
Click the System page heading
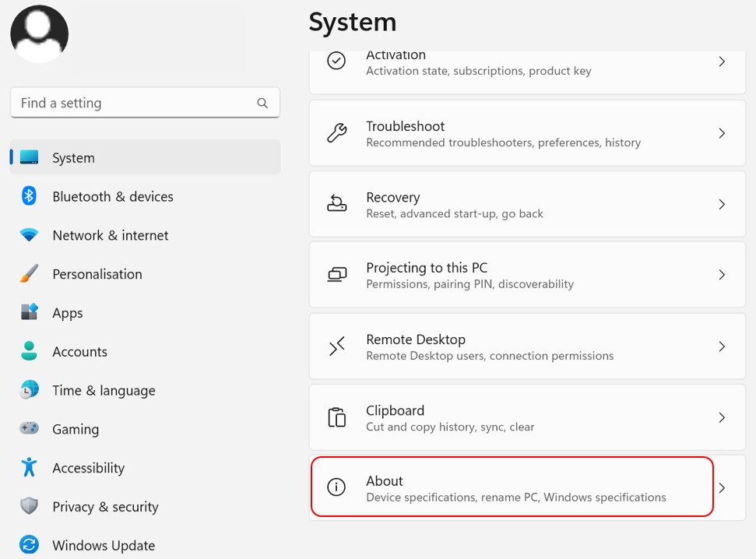(x=353, y=22)
